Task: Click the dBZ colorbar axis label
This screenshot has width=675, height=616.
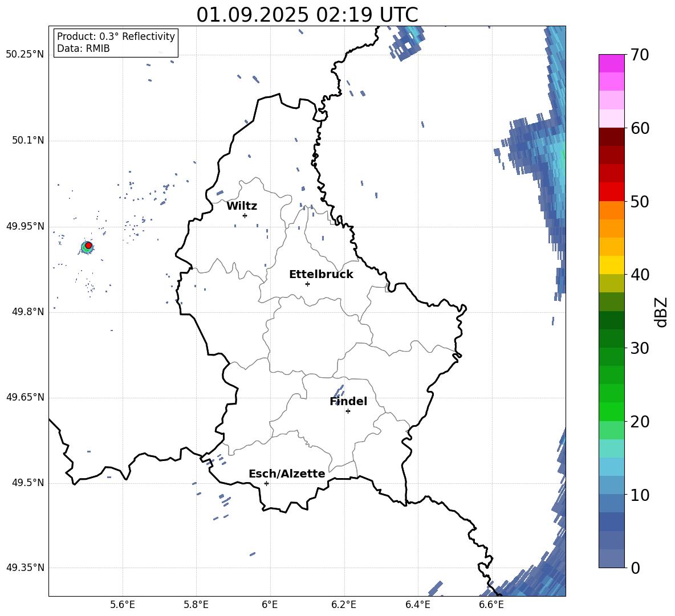Action: click(661, 312)
